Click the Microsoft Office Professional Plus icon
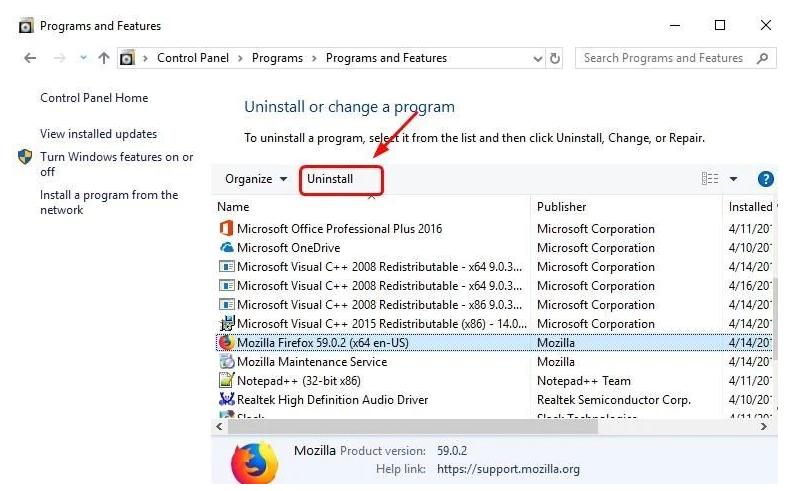 pyautogui.click(x=226, y=228)
